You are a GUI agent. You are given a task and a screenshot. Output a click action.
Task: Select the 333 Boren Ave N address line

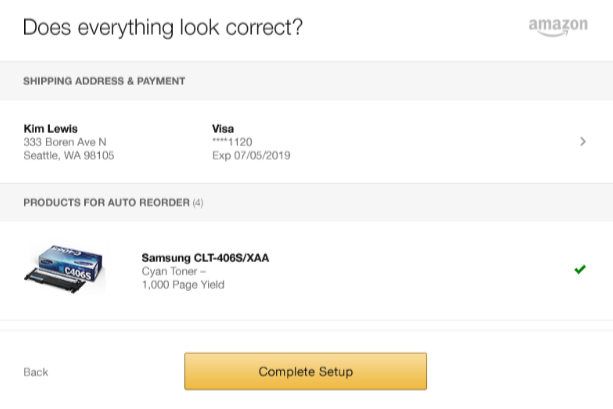pos(65,142)
